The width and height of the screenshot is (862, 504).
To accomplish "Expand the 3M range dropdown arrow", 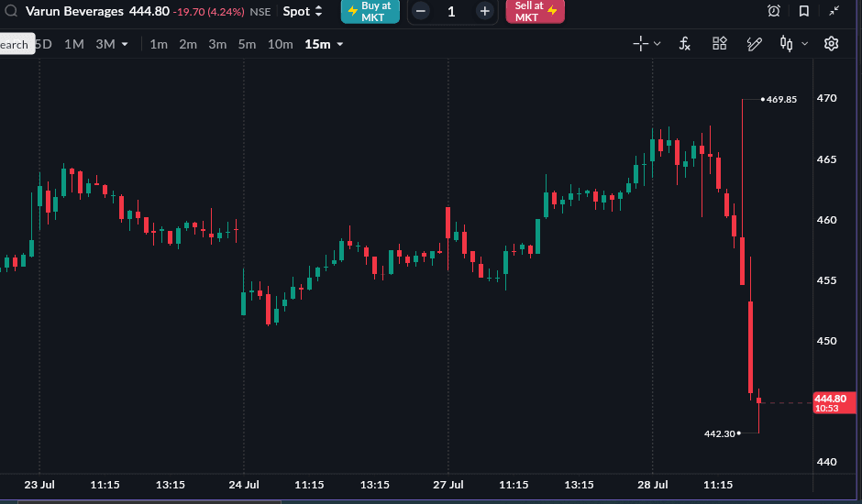I will click(x=125, y=44).
